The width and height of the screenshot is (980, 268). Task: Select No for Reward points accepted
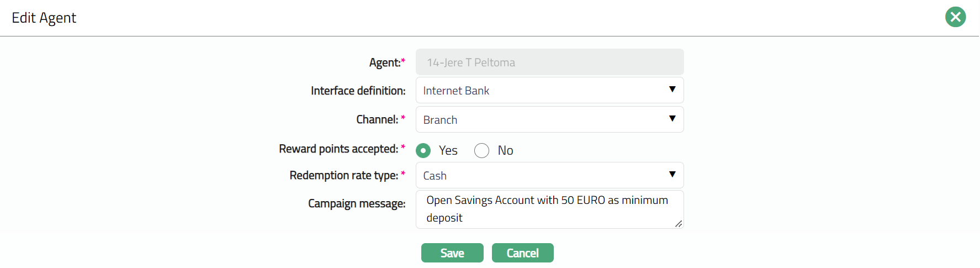click(x=481, y=150)
